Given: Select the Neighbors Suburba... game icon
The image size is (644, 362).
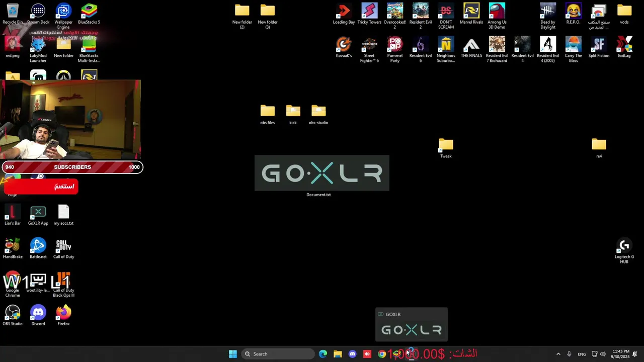Looking at the screenshot, I should point(446,50).
